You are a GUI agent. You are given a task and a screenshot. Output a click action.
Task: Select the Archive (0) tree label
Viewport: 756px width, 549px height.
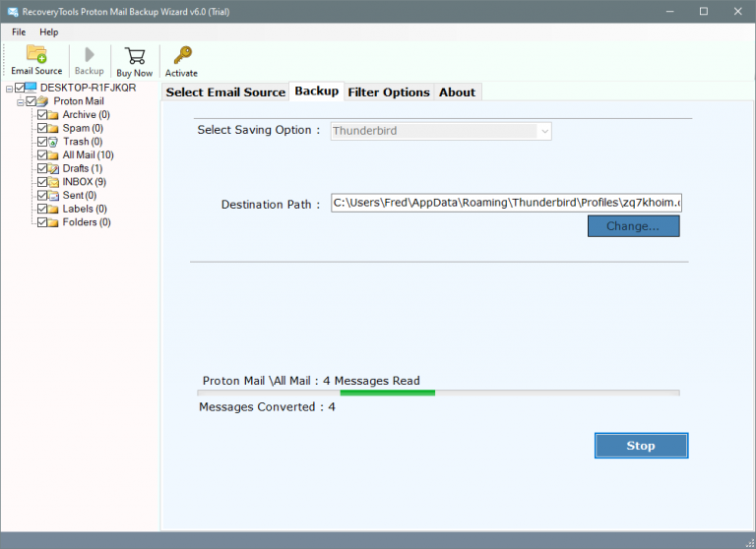tap(87, 115)
